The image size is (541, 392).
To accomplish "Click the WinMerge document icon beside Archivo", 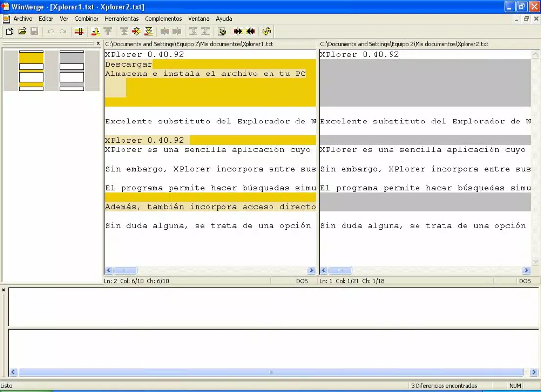I will click(x=6, y=19).
